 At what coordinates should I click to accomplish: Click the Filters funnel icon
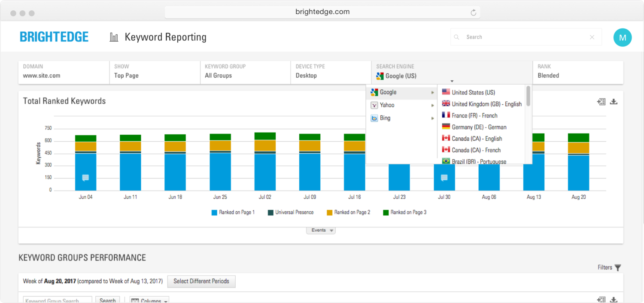click(x=618, y=268)
